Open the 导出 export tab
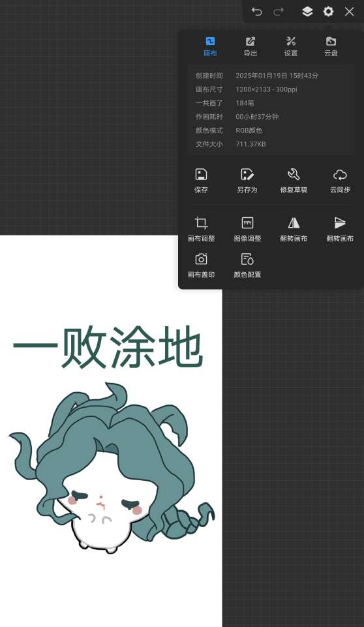The height and width of the screenshot is (627, 364). [250, 46]
